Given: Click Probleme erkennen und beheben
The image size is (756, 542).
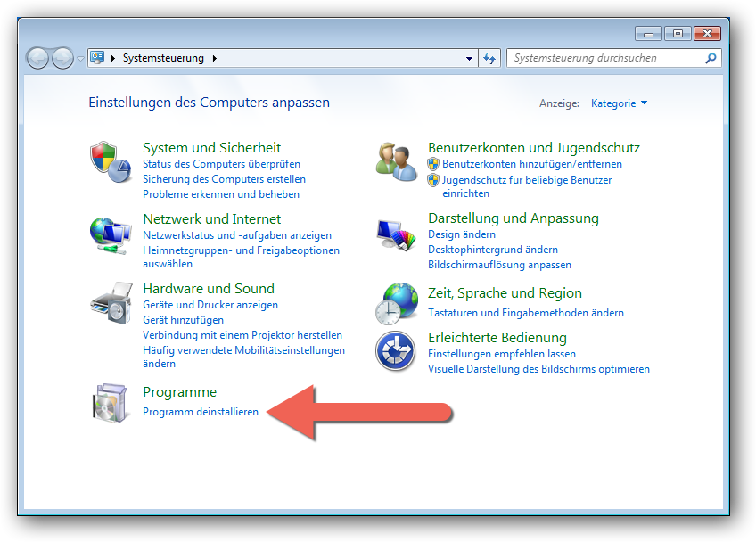Looking at the screenshot, I should tap(221, 194).
